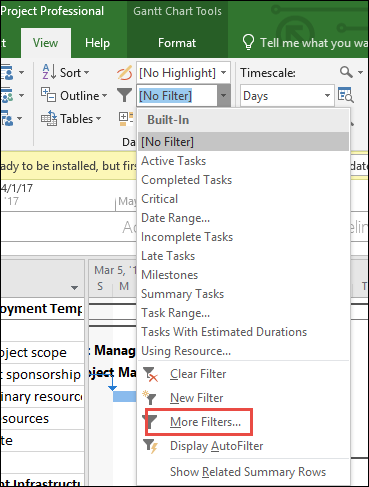Click the No Filter combo box field
The image size is (369, 487).
click(177, 96)
